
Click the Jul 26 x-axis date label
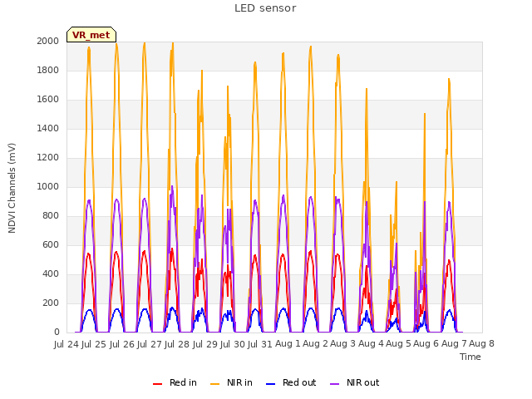pos(121,344)
